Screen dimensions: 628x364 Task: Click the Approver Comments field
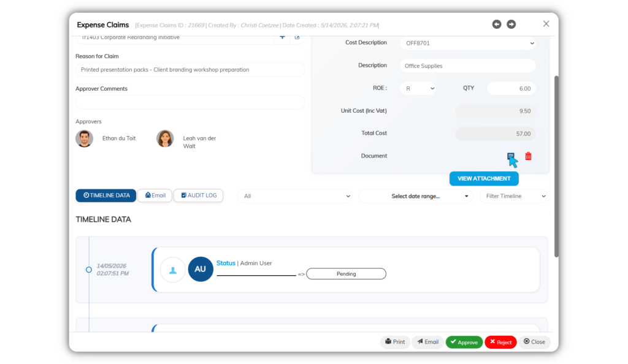(x=190, y=102)
